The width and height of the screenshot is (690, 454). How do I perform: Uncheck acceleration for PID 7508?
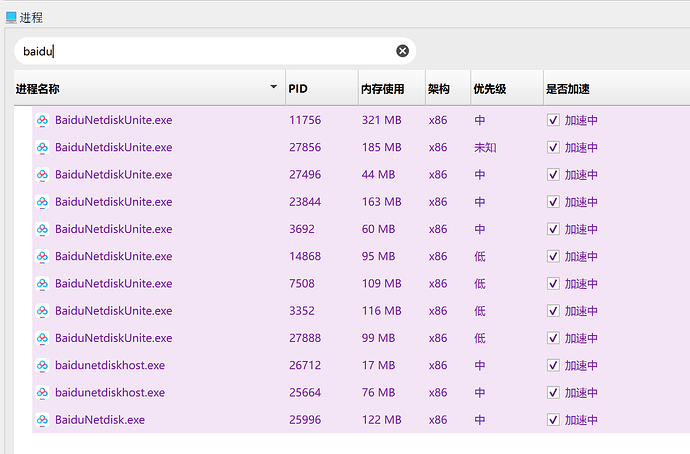pos(553,284)
